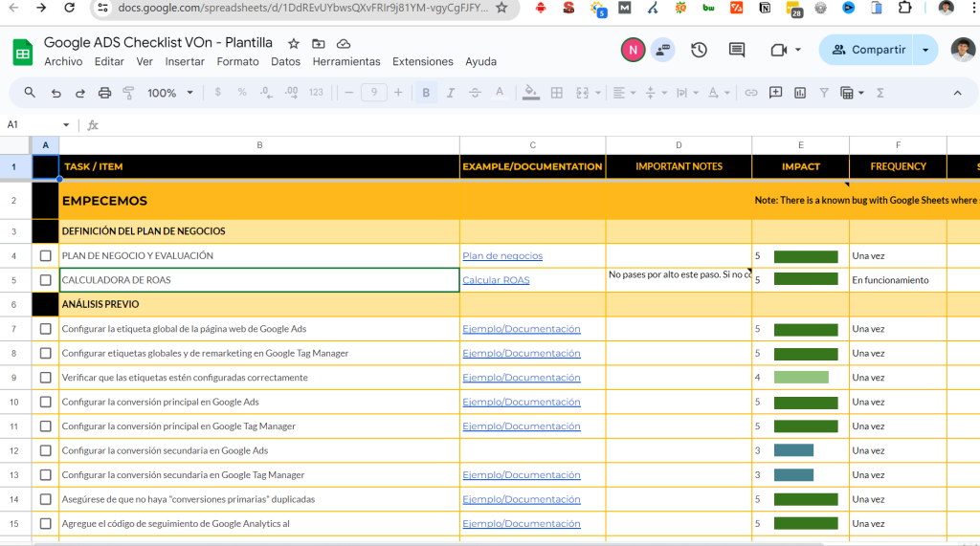The width and height of the screenshot is (980, 546).
Task: Toggle bold formatting
Action: point(426,93)
